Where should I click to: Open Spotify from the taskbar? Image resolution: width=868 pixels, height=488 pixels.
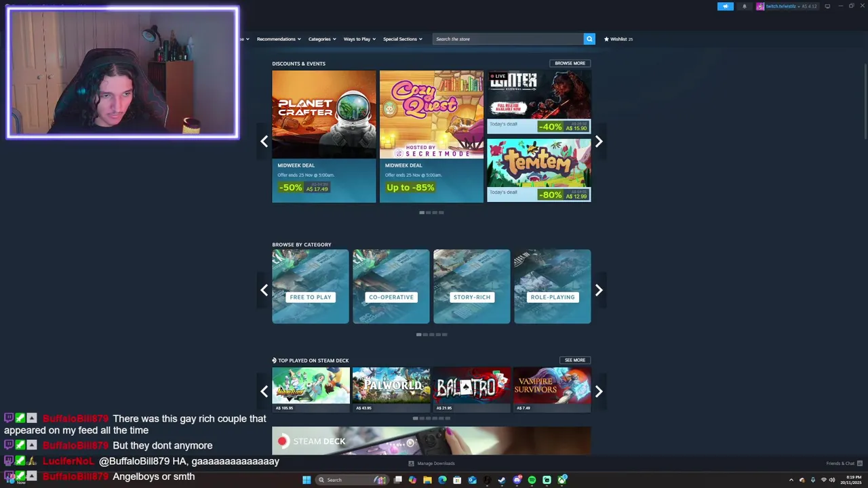[x=532, y=480]
